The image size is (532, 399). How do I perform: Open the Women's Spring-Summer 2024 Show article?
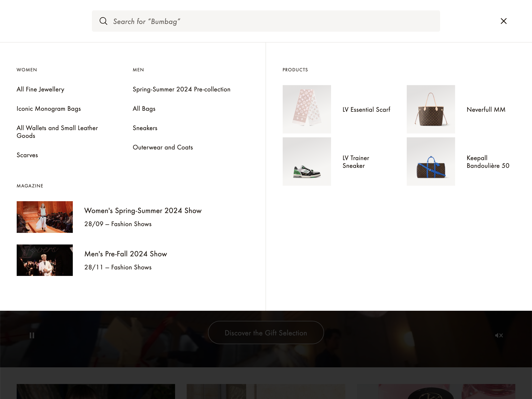coord(143,211)
